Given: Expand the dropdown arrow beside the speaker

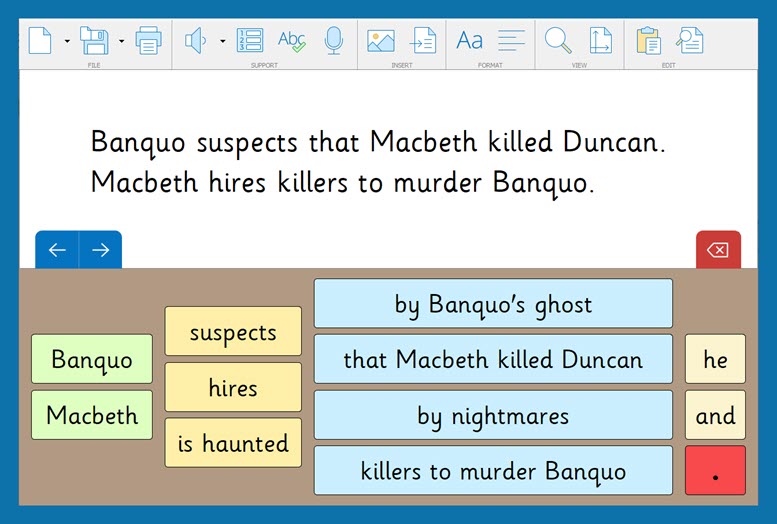Looking at the screenshot, I should [222, 41].
